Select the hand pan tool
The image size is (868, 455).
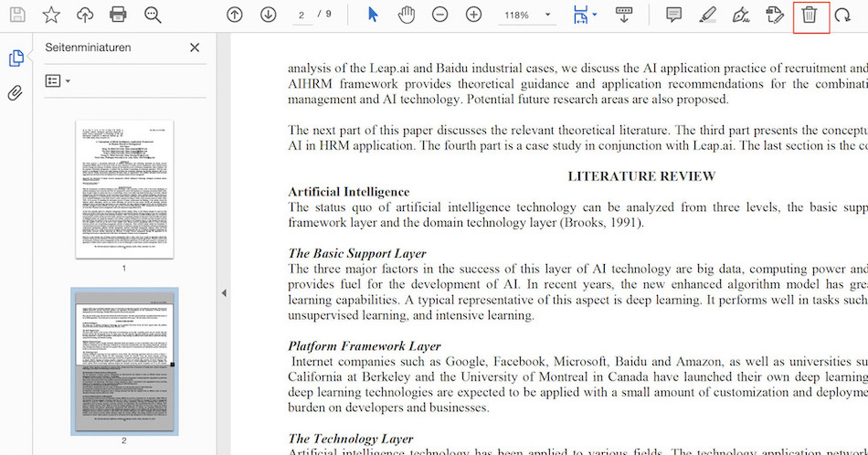point(407,15)
